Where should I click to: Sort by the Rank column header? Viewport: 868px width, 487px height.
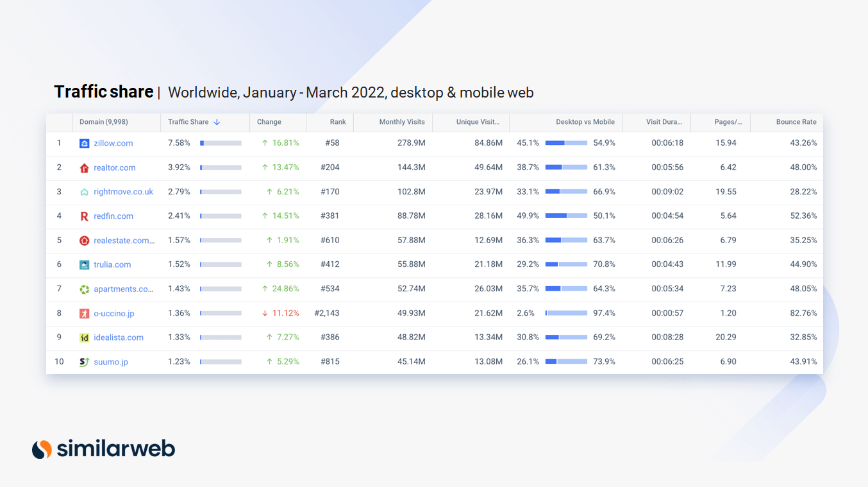click(338, 122)
